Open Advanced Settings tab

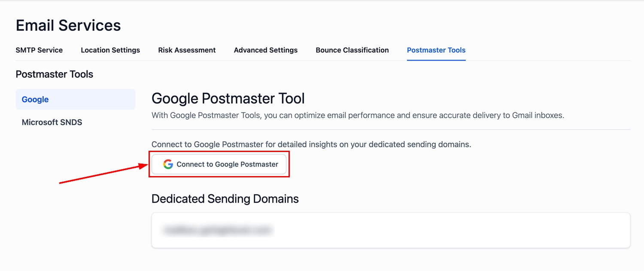[x=266, y=50]
